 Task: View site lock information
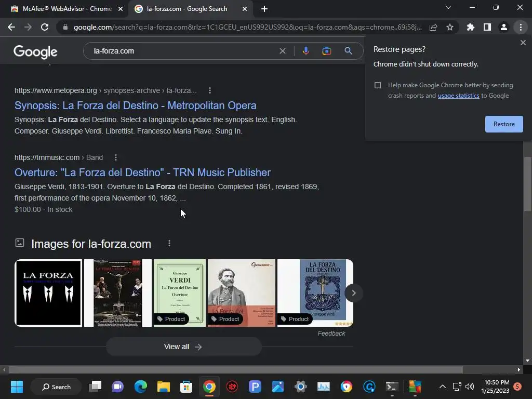(x=65, y=27)
